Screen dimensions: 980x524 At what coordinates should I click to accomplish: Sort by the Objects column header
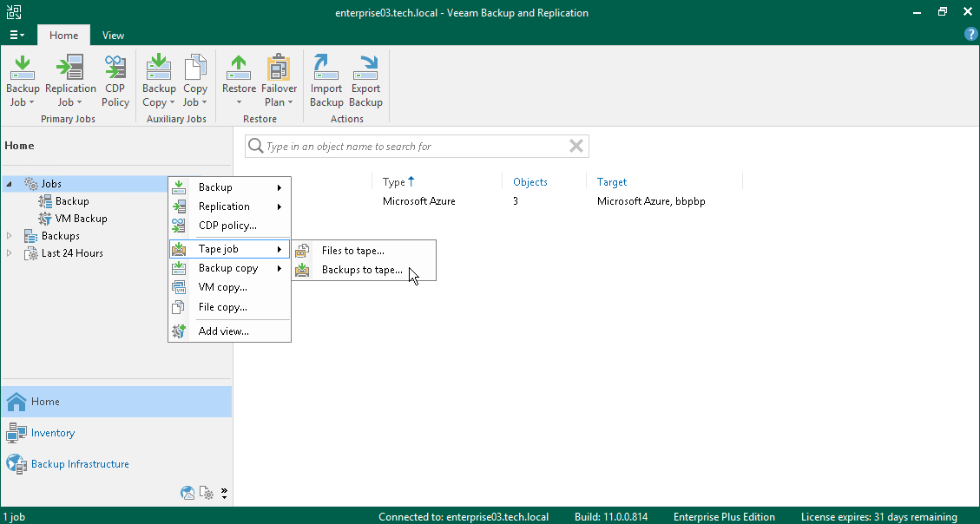point(530,181)
